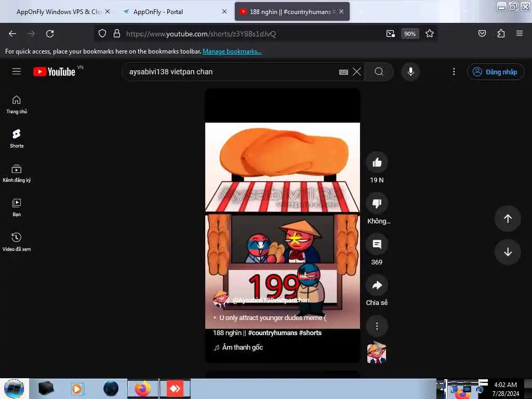Viewport: 532px width, 399px height.
Task: Open YouTube settings three-dot menu
Action: 454,72
